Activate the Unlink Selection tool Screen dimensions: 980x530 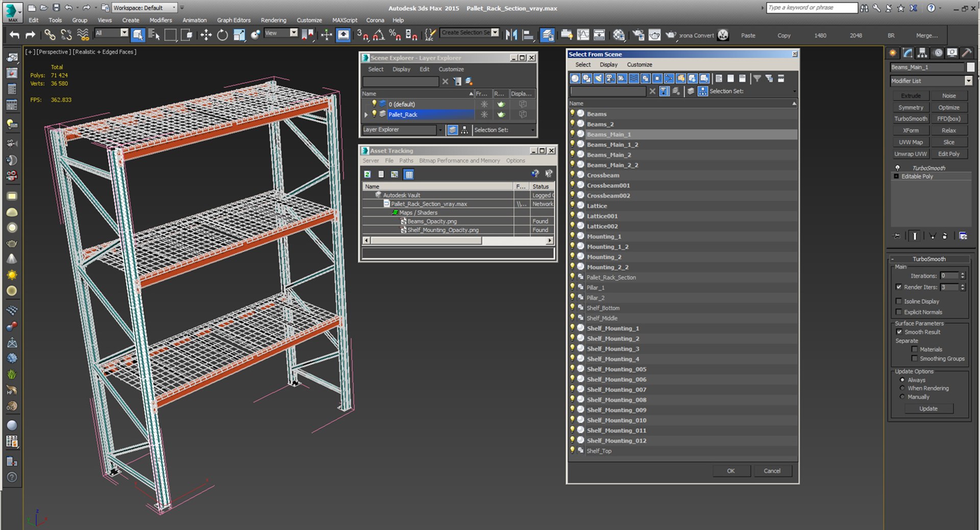(66, 35)
